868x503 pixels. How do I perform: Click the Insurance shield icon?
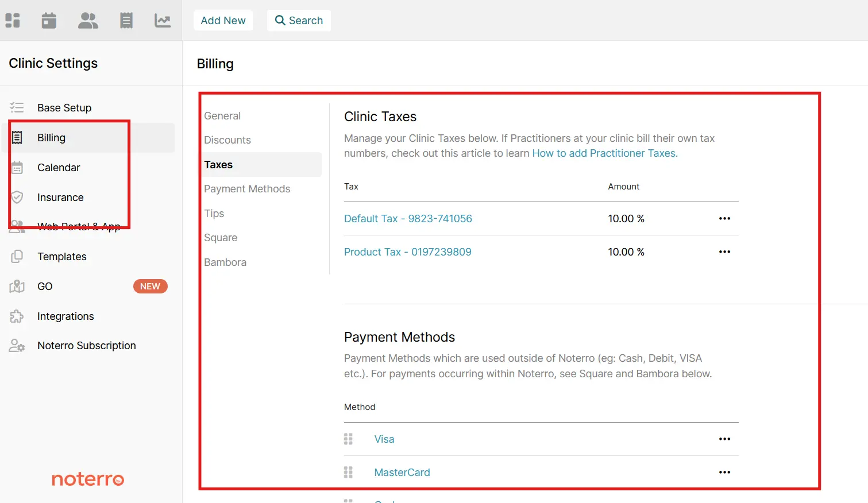pos(17,197)
